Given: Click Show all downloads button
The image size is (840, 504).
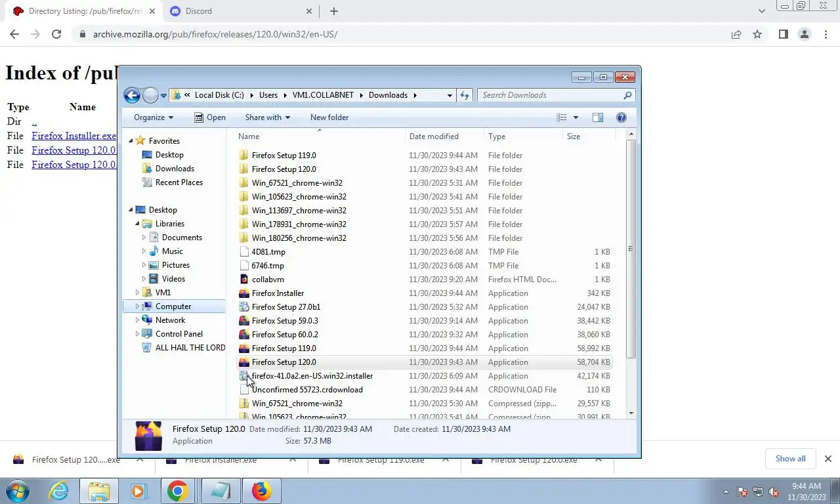Looking at the screenshot, I should (790, 459).
